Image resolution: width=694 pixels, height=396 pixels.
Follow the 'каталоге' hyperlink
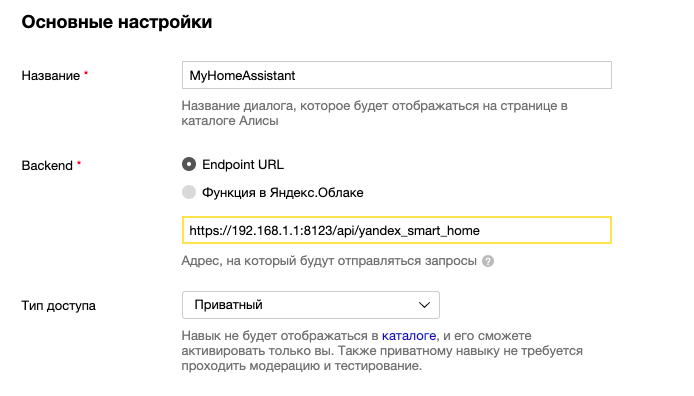click(x=409, y=336)
